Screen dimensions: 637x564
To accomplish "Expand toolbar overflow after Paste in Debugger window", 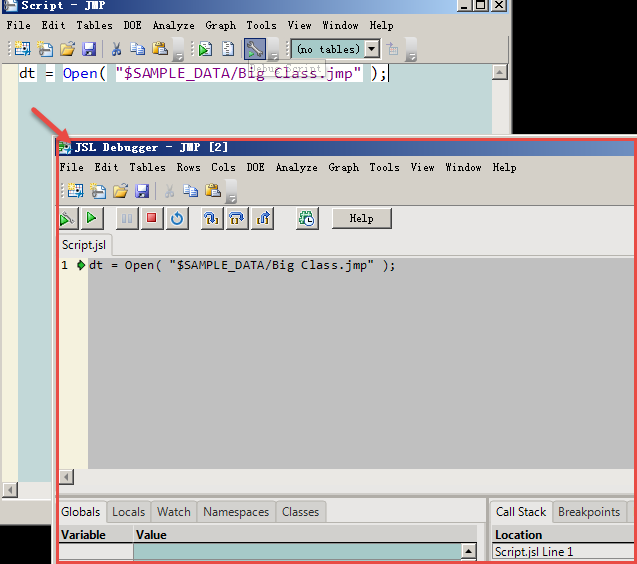I will (x=231, y=192).
